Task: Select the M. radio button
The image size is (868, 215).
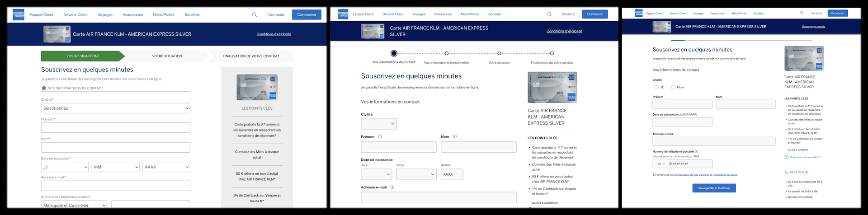Action: (656, 87)
